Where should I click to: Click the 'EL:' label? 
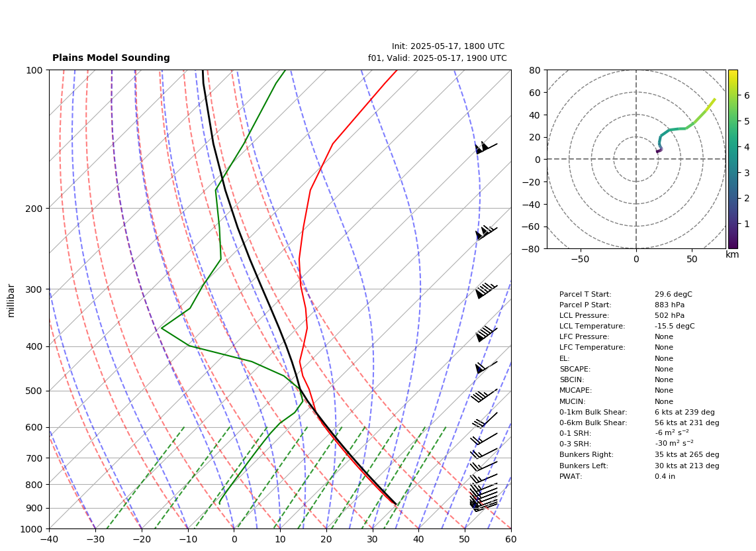(x=564, y=358)
